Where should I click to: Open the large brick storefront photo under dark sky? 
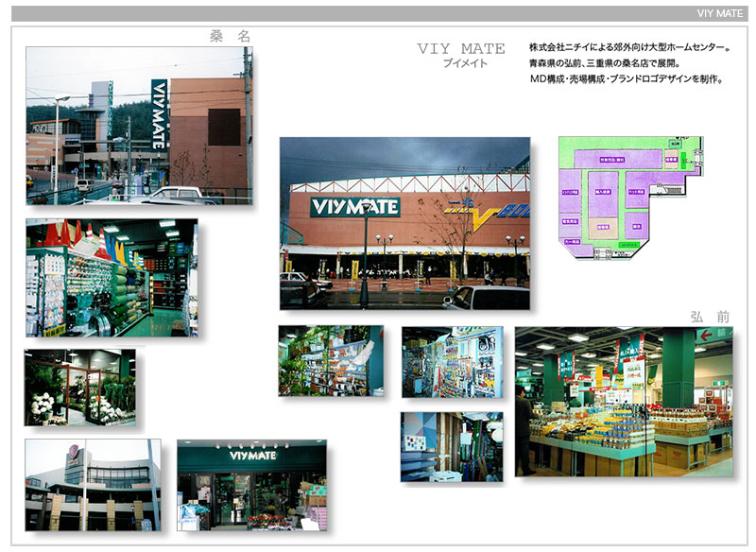[x=405, y=223]
